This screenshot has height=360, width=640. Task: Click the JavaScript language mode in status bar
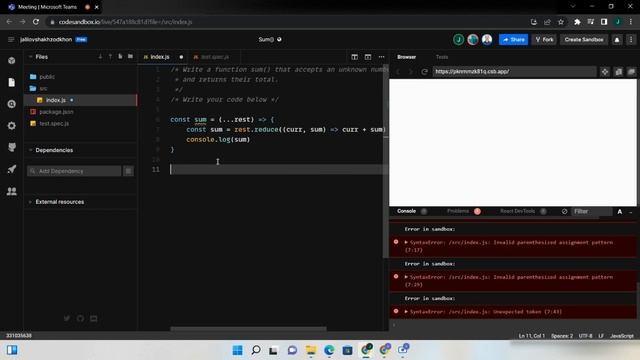622,336
